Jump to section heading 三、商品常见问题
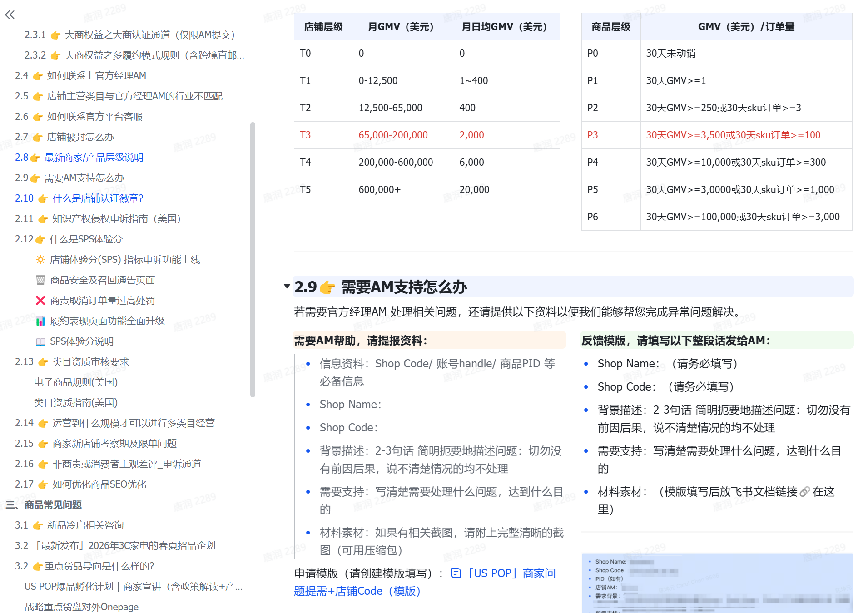The width and height of the screenshot is (868, 613). [44, 505]
